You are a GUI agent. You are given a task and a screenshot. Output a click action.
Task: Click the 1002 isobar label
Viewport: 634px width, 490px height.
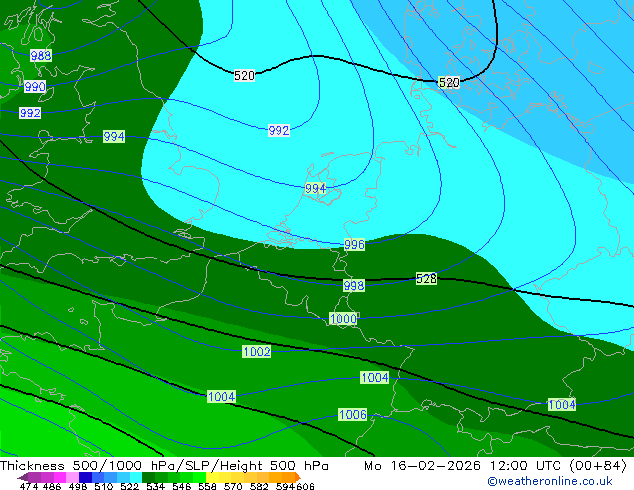[x=257, y=351]
